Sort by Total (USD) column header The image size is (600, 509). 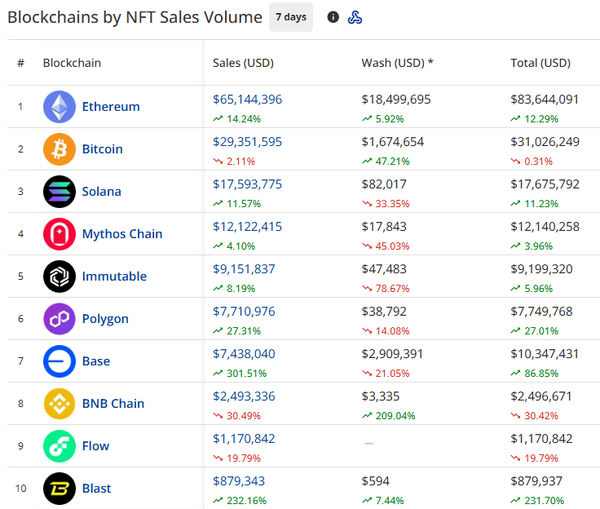tap(540, 63)
